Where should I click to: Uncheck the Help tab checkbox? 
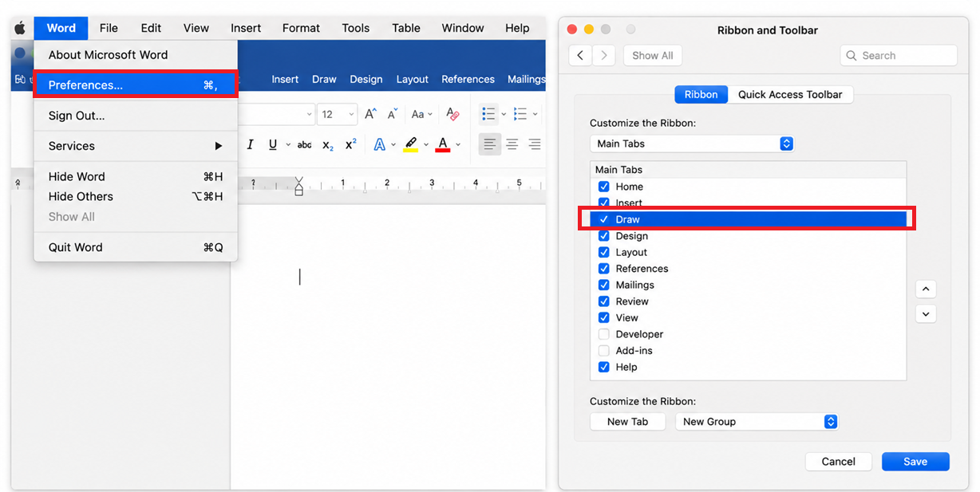point(604,367)
